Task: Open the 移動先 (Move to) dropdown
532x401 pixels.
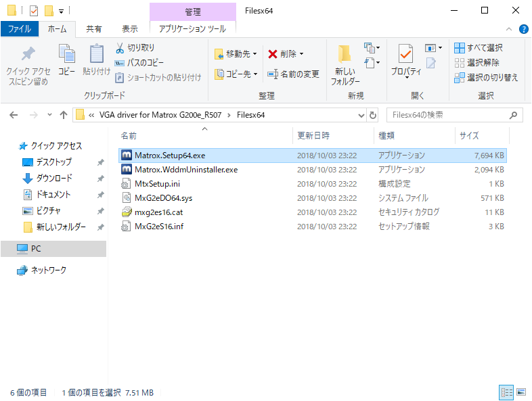Action: click(236, 54)
